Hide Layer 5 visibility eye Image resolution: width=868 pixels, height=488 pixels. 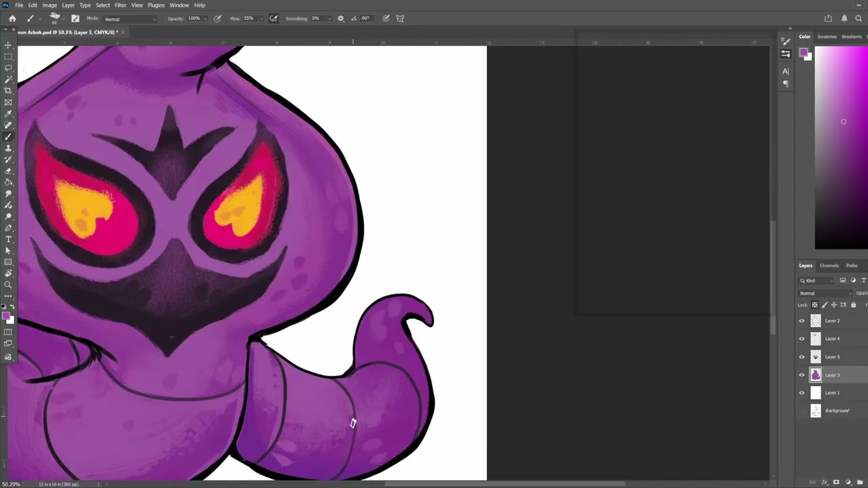(802, 357)
